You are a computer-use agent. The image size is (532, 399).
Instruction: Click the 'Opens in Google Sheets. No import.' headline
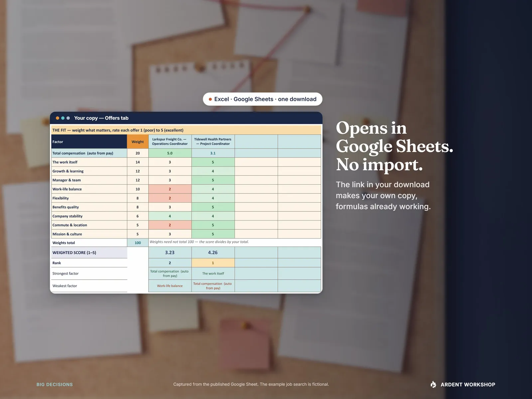point(394,146)
